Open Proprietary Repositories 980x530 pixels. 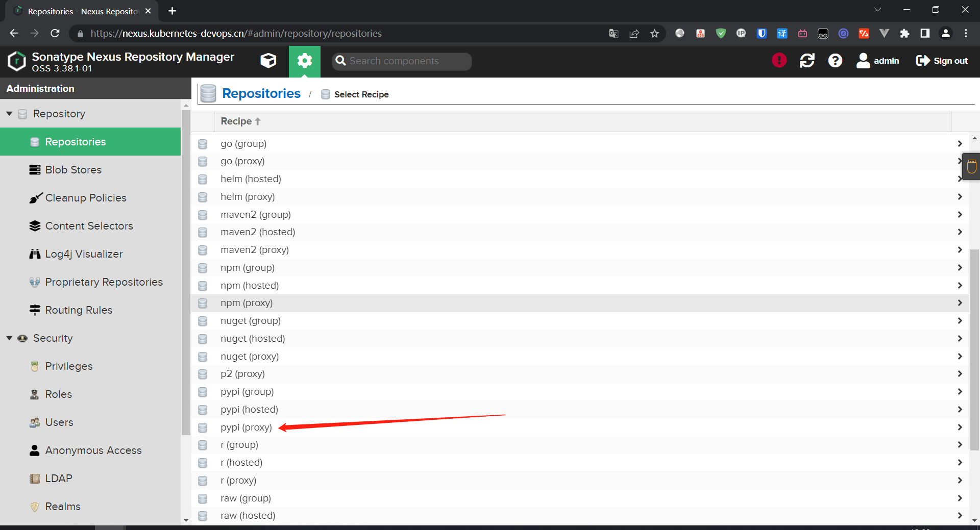point(90,282)
